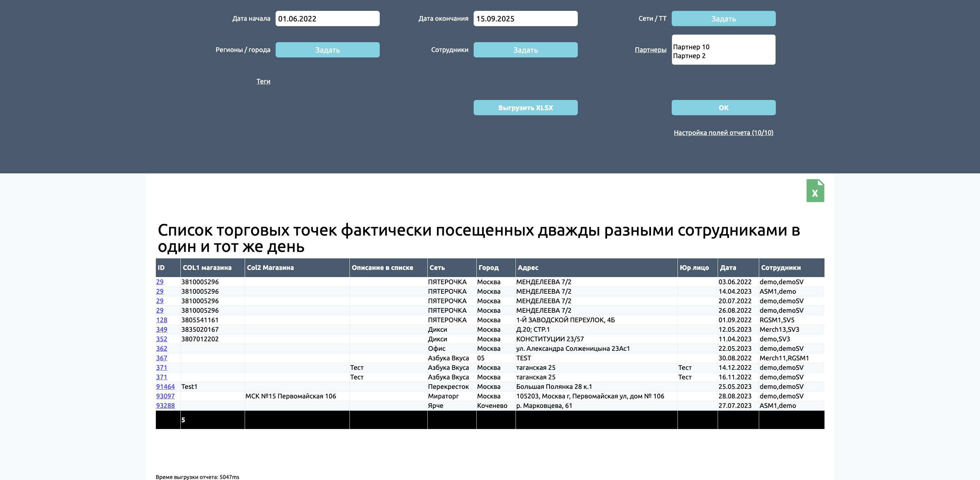This screenshot has height=480, width=980.
Task: Open Настройка полей отчета (10/10) link
Action: pos(723,133)
